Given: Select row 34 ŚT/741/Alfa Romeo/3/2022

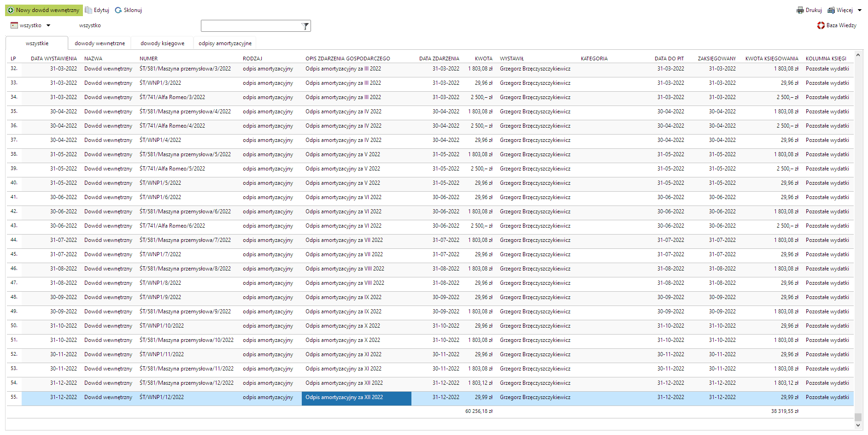Looking at the screenshot, I should [x=172, y=97].
